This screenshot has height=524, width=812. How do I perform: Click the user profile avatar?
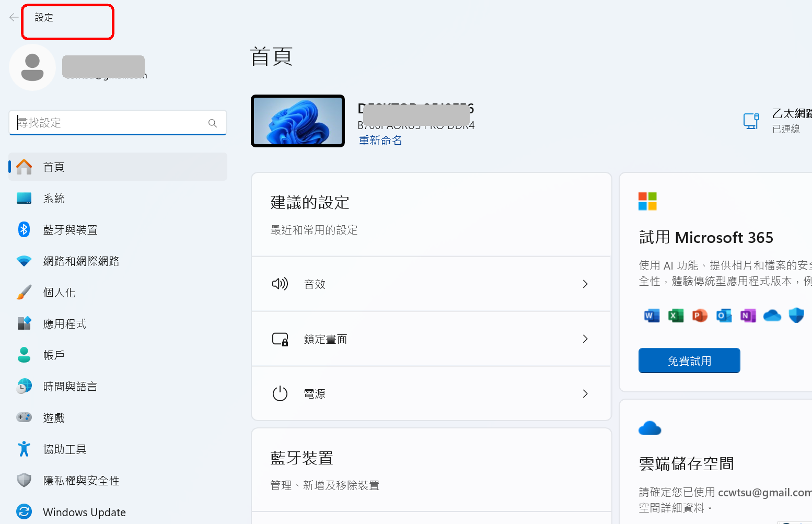[x=32, y=68]
